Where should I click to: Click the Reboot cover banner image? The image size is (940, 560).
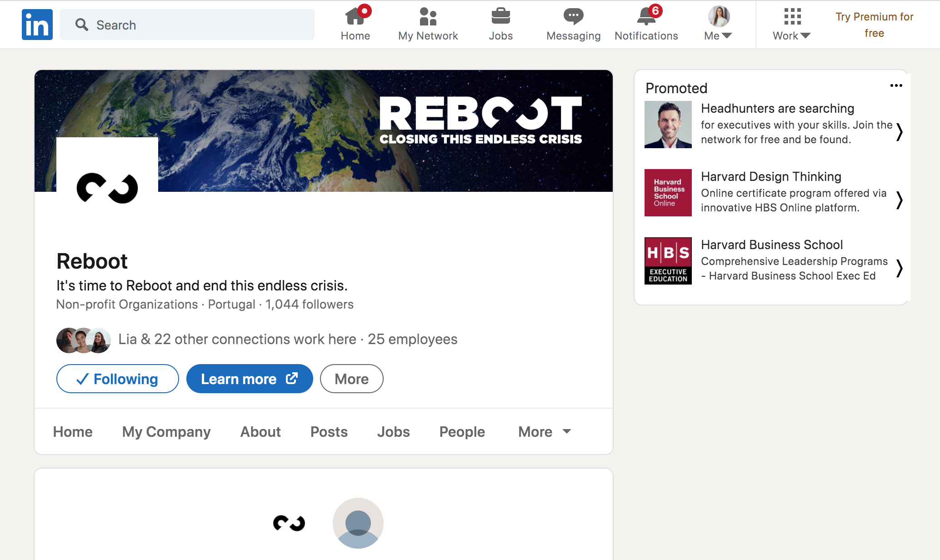[x=324, y=131]
